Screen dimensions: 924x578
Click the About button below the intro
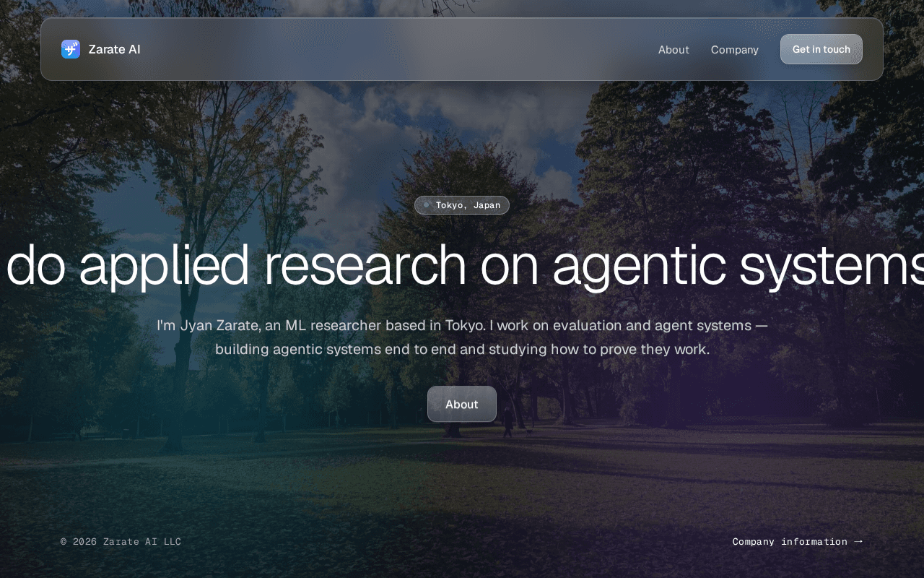[x=462, y=404]
